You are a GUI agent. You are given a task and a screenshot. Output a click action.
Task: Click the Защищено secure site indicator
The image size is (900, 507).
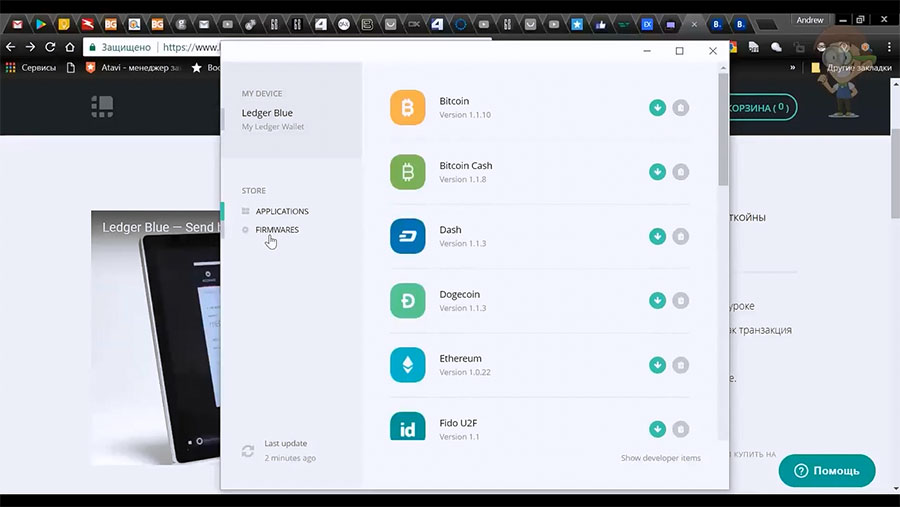(120, 47)
